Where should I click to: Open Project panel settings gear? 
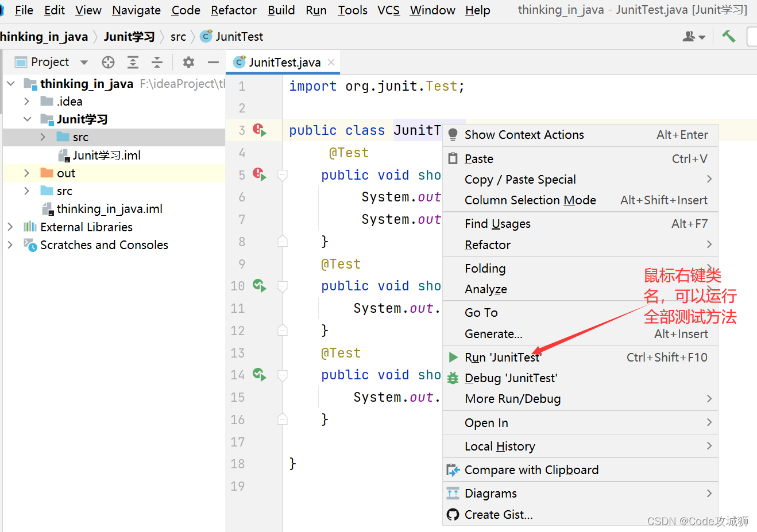click(x=188, y=62)
